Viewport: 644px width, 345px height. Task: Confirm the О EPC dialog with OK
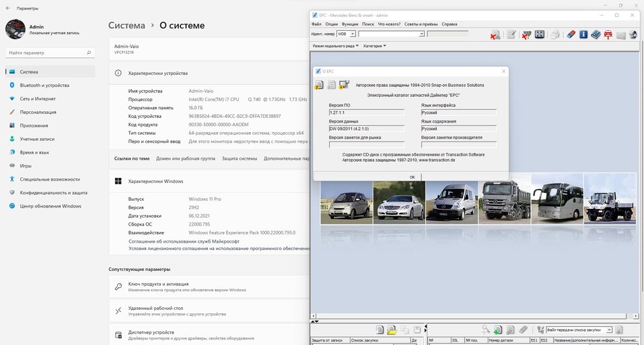412,177
